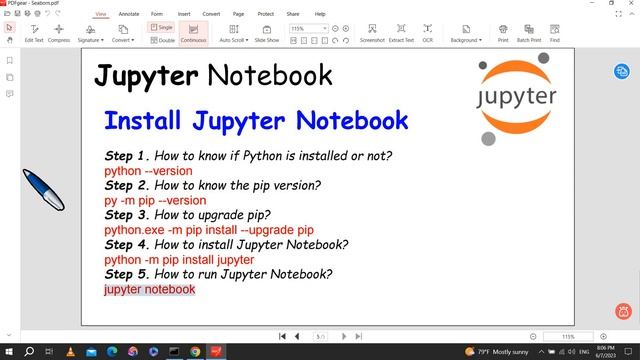
Task: Open the Page tab
Action: [x=238, y=14]
